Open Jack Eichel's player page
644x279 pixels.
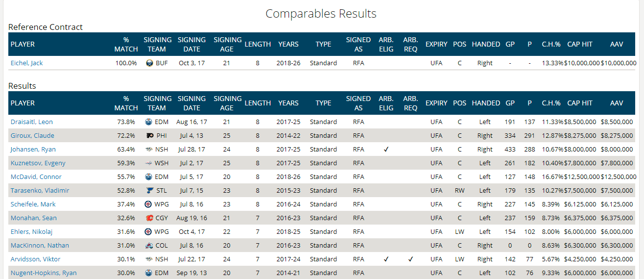[27, 63]
